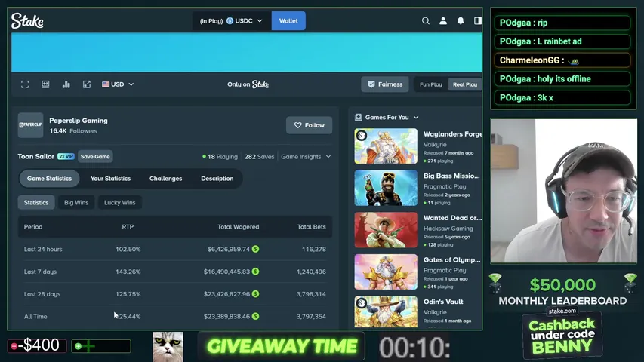Toggle Save Game for Toon Sailor

point(95,156)
